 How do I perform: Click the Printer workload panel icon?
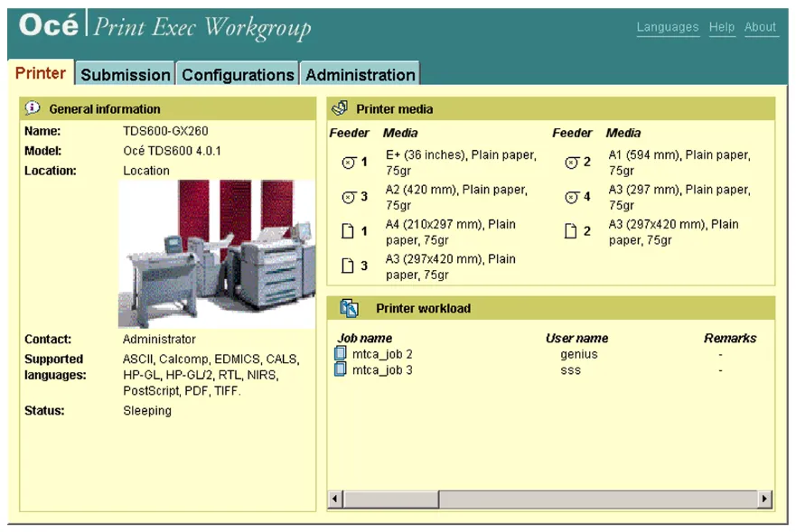[349, 308]
